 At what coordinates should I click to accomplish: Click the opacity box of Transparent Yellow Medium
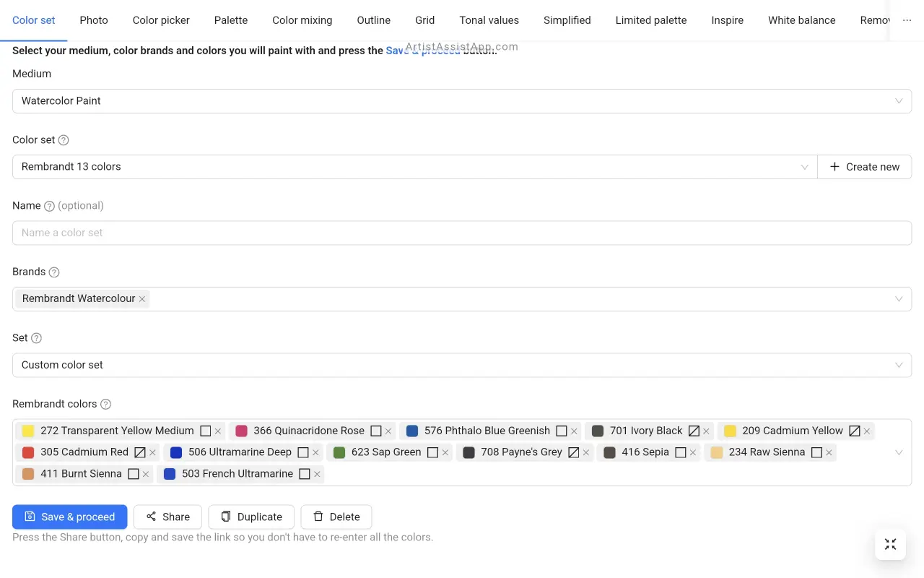coord(206,431)
